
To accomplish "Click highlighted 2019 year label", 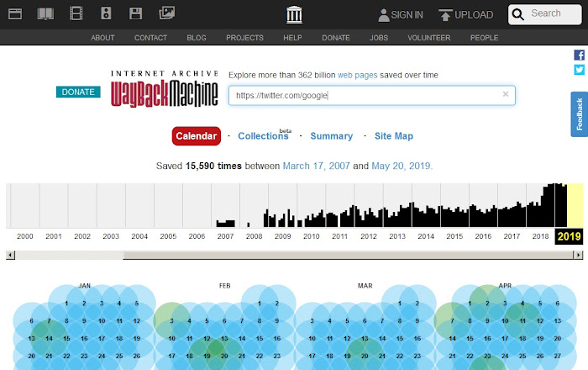I will pos(569,236).
